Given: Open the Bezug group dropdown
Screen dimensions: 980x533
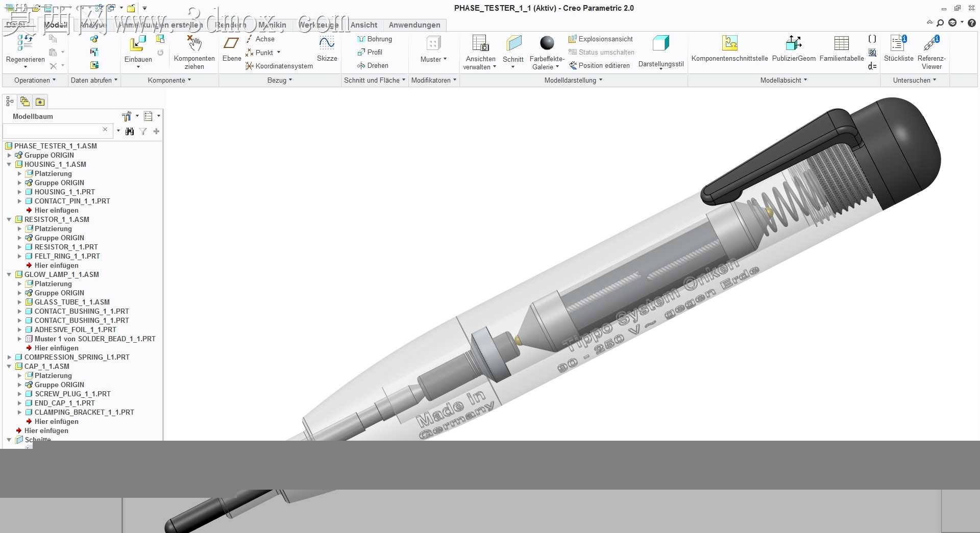Looking at the screenshot, I should point(280,80).
